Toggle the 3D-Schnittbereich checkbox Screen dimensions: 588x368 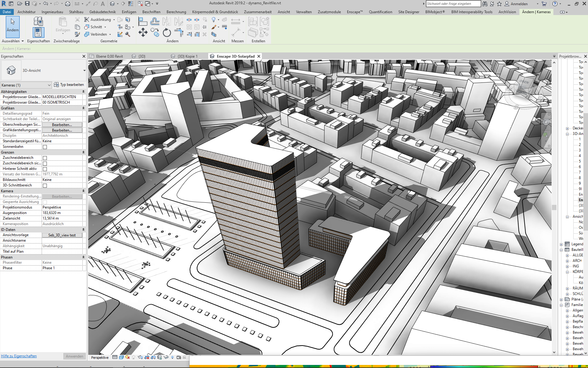[x=45, y=186]
